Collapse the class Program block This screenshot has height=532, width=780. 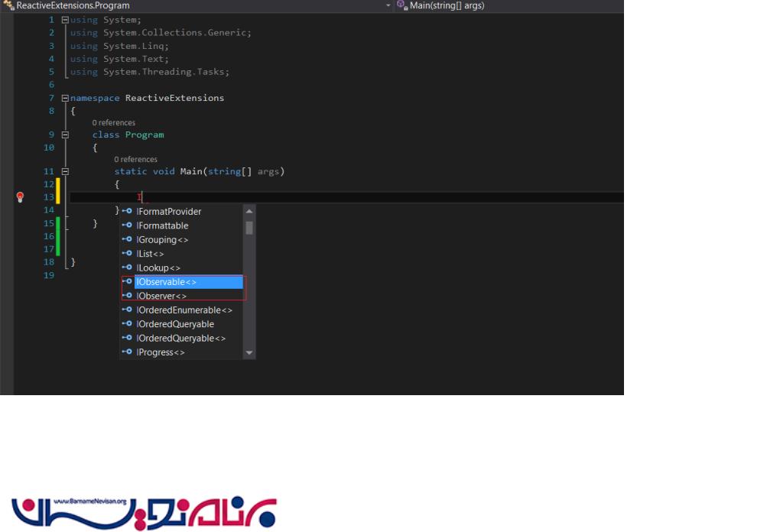point(65,135)
